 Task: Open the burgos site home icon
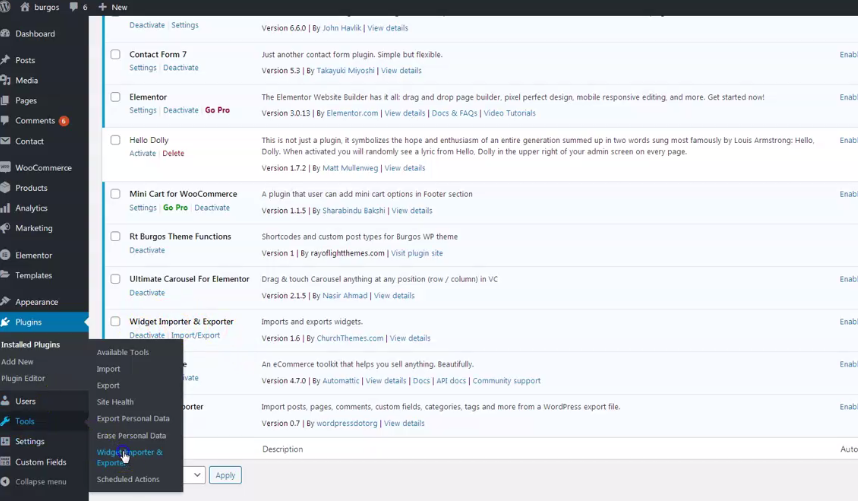pos(25,7)
